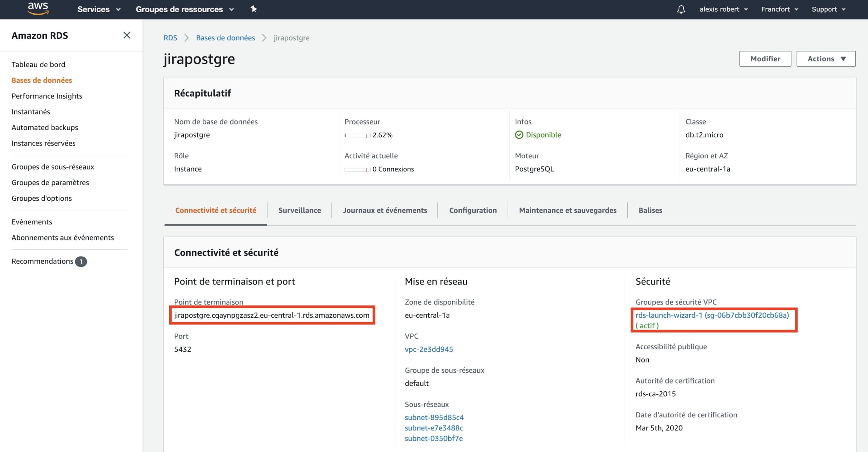Open Instantanés in sidebar
The image size is (868, 452).
(31, 112)
